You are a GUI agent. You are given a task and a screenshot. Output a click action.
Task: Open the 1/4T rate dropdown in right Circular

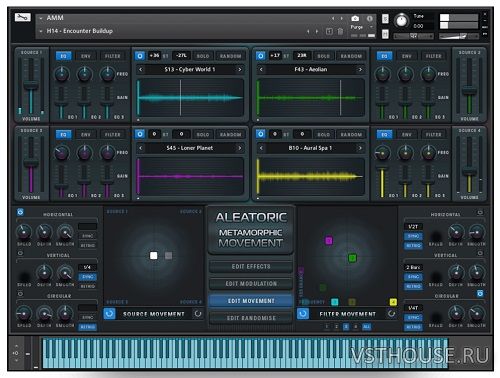click(413, 308)
